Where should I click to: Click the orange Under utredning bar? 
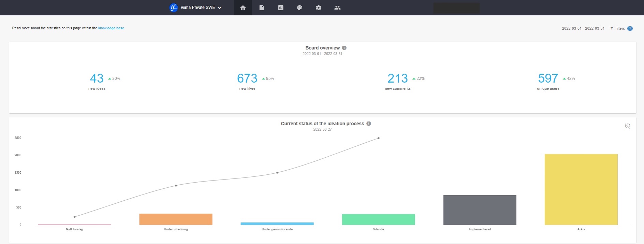point(176,219)
